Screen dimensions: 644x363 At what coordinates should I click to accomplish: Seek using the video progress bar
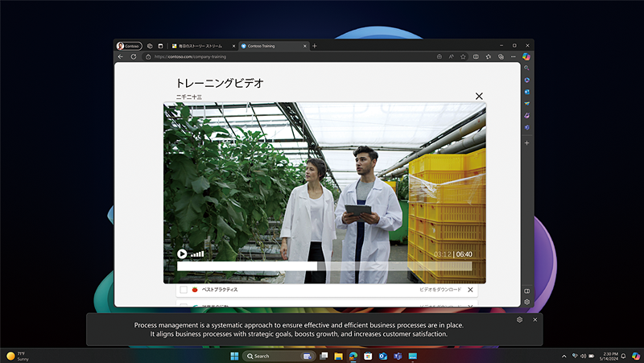coord(324,266)
